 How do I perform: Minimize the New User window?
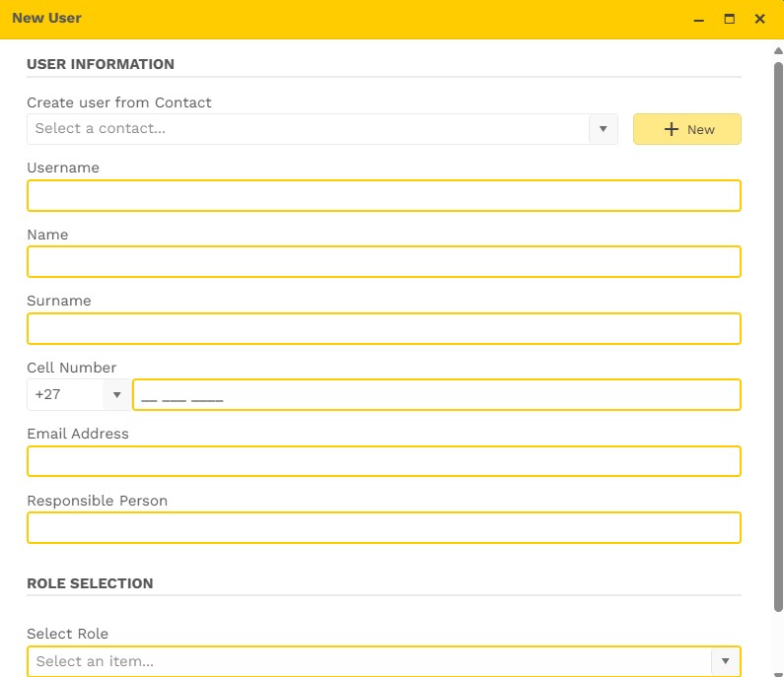click(699, 19)
